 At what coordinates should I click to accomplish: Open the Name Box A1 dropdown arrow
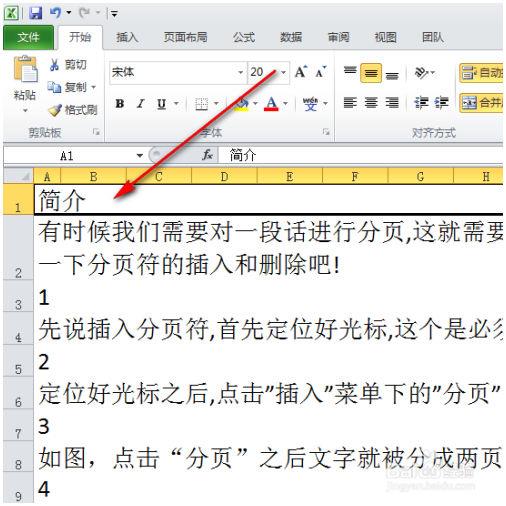click(x=140, y=155)
